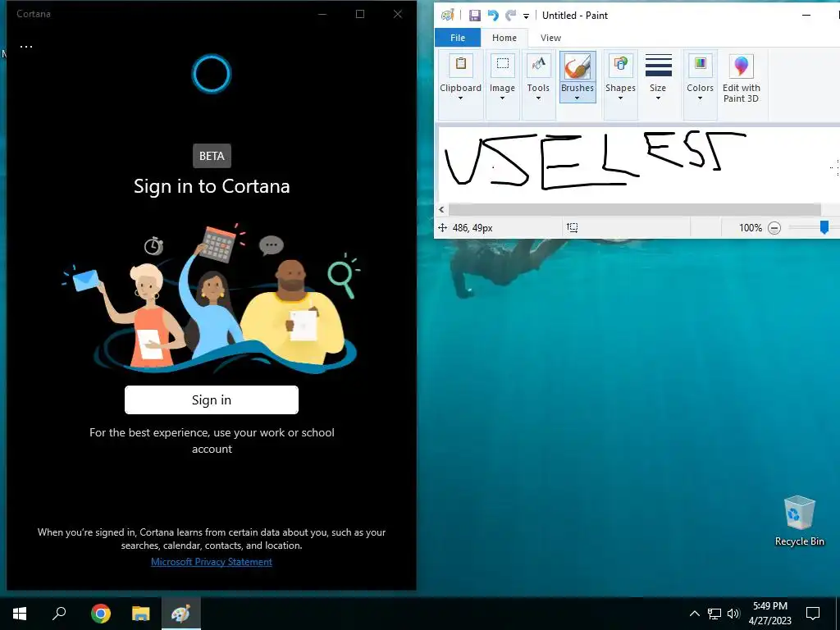Open the Cortana three-dot menu
Screen dimensions: 840x630
(x=26, y=47)
